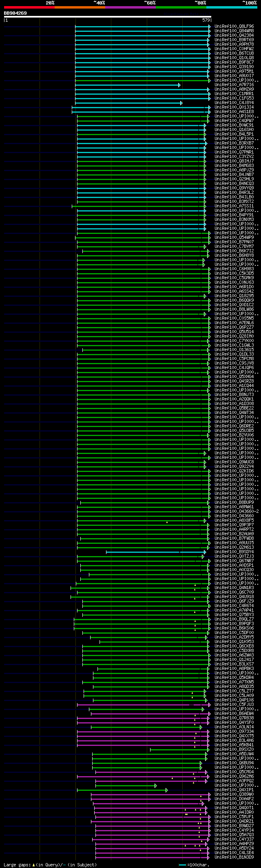Select hit UniRef100_C4J8Y4
261x868 pixels.
click(234, 102)
